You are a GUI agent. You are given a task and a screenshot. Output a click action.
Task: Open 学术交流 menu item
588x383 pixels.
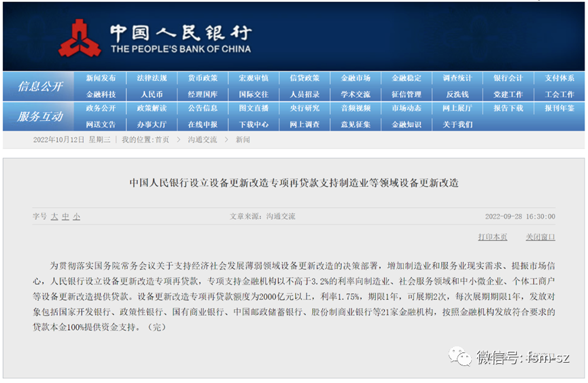tap(356, 94)
